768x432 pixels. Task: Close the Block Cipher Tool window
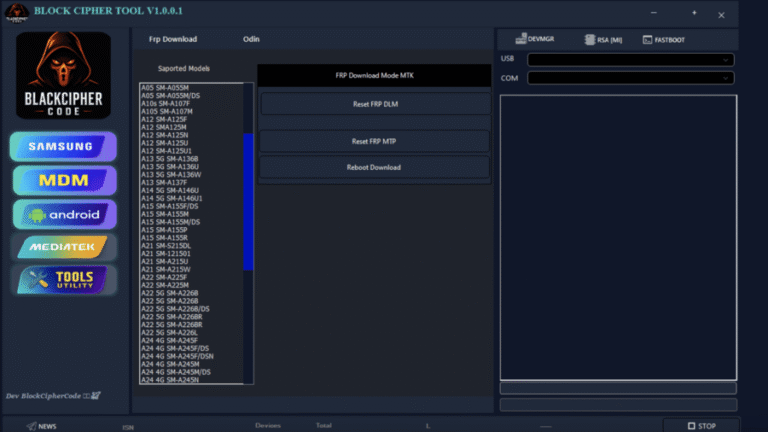click(721, 15)
